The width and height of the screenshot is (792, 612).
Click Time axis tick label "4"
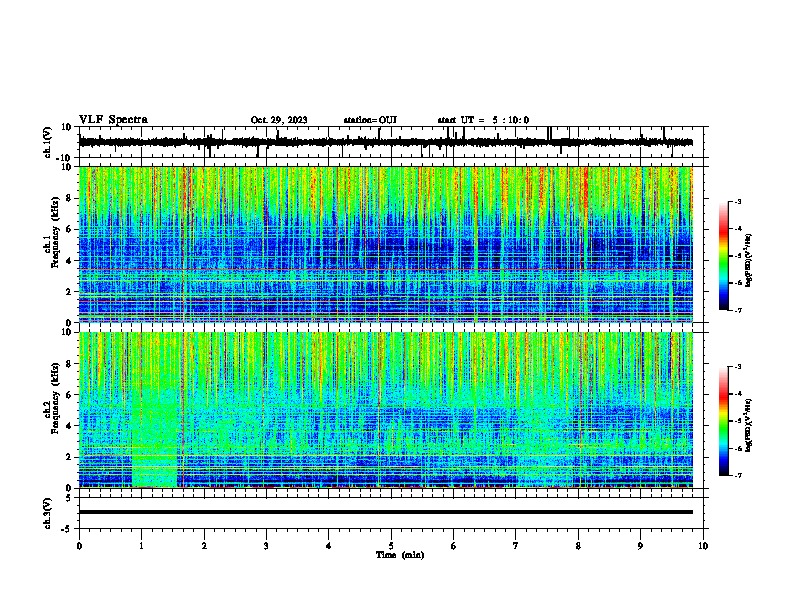pyautogui.click(x=329, y=546)
